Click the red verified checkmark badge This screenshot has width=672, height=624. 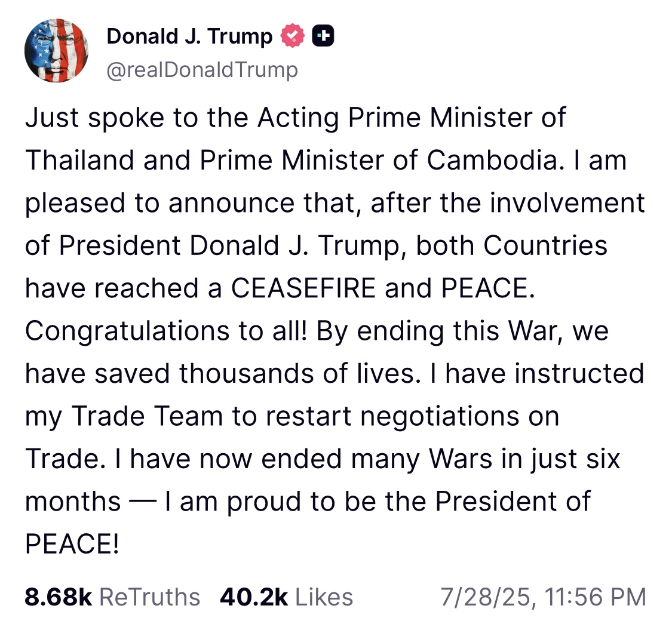click(292, 36)
